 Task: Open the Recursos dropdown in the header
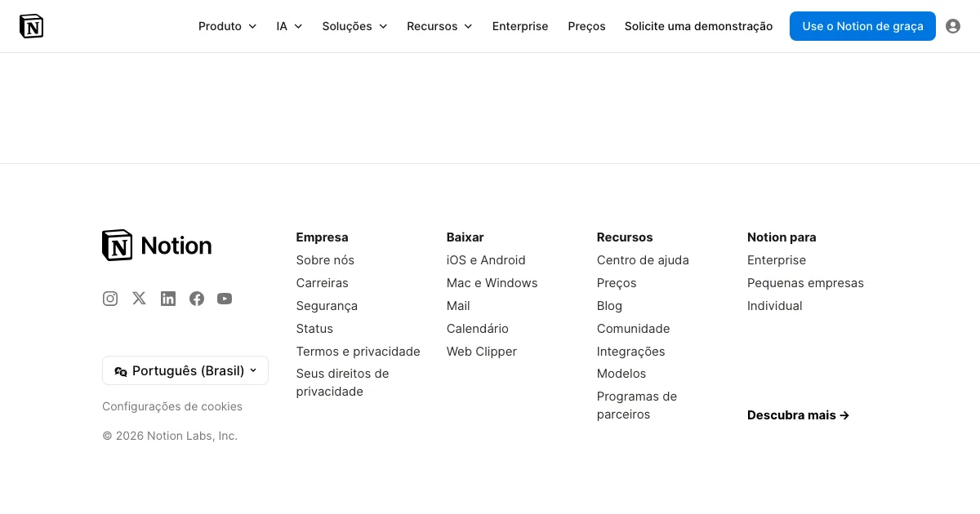[x=439, y=26]
